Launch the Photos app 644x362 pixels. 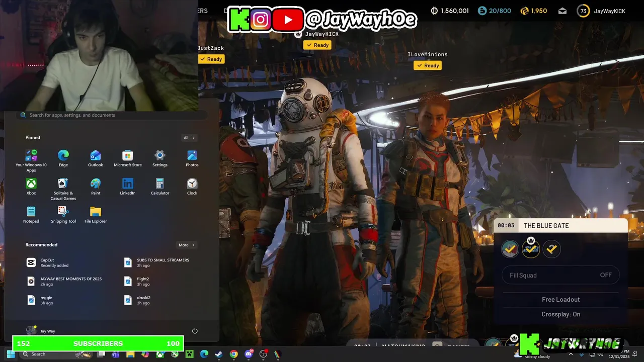(192, 158)
